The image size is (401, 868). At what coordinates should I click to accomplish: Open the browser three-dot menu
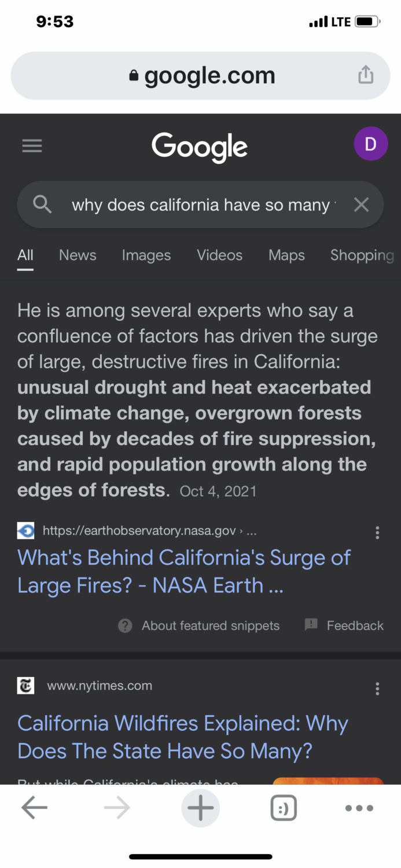coord(359,808)
